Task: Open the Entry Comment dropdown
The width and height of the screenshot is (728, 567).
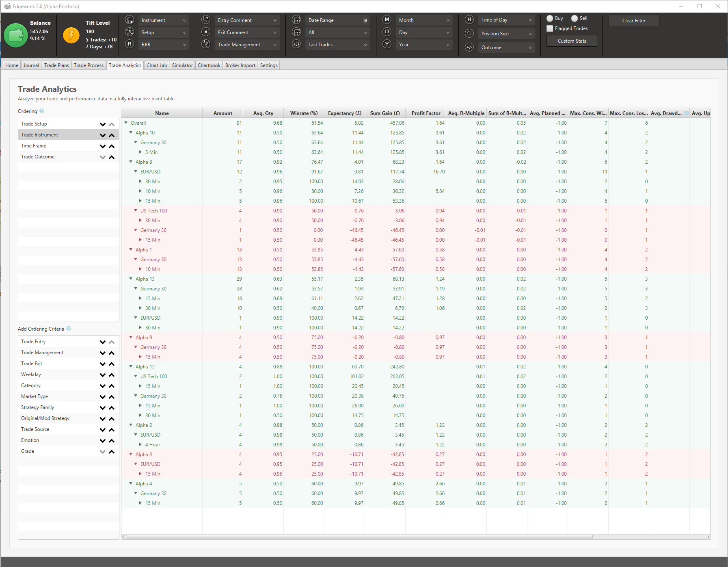Action: pos(247,20)
